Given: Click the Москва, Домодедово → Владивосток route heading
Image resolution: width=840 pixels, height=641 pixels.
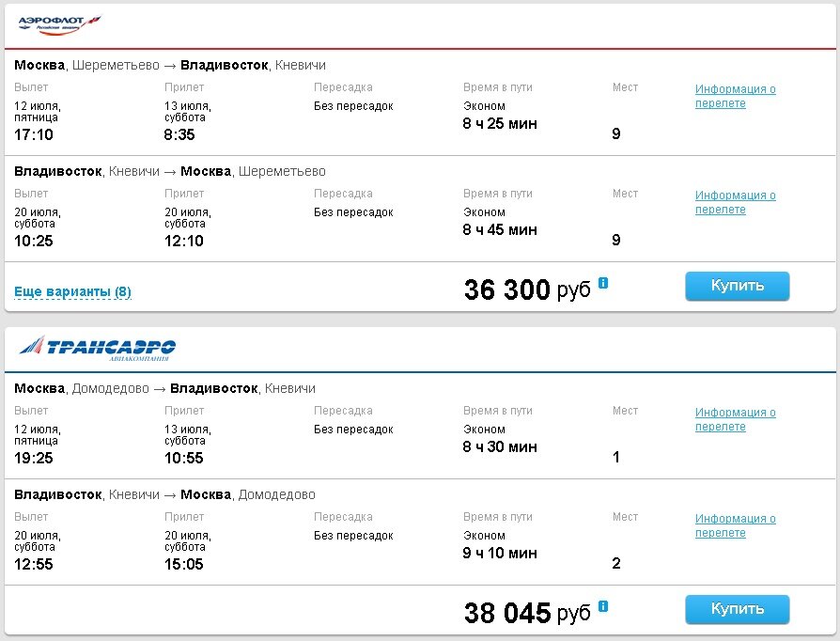Looking at the screenshot, I should 164,388.
